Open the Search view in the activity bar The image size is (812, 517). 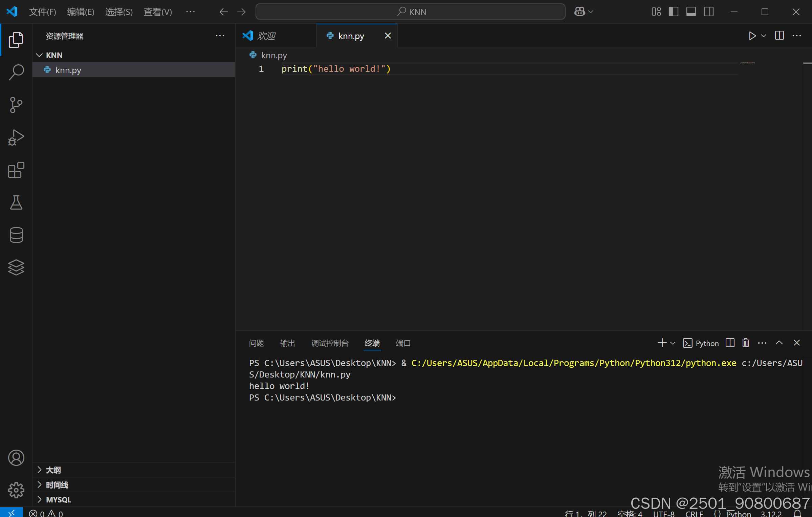tap(16, 72)
